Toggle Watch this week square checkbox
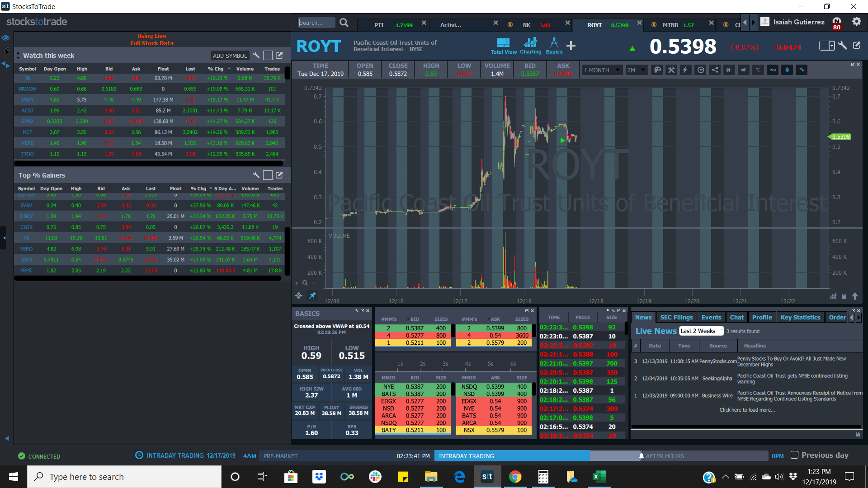This screenshot has height=488, width=868. (x=268, y=56)
